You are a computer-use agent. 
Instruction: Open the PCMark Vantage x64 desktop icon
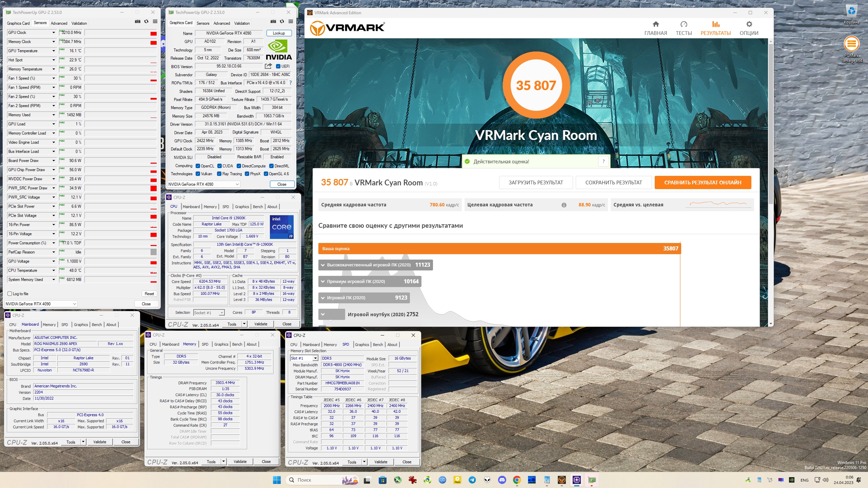coord(851,49)
